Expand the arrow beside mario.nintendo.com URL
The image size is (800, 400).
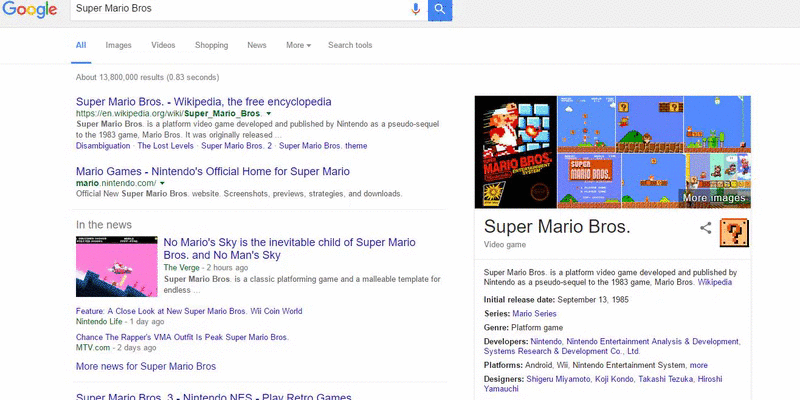162,183
